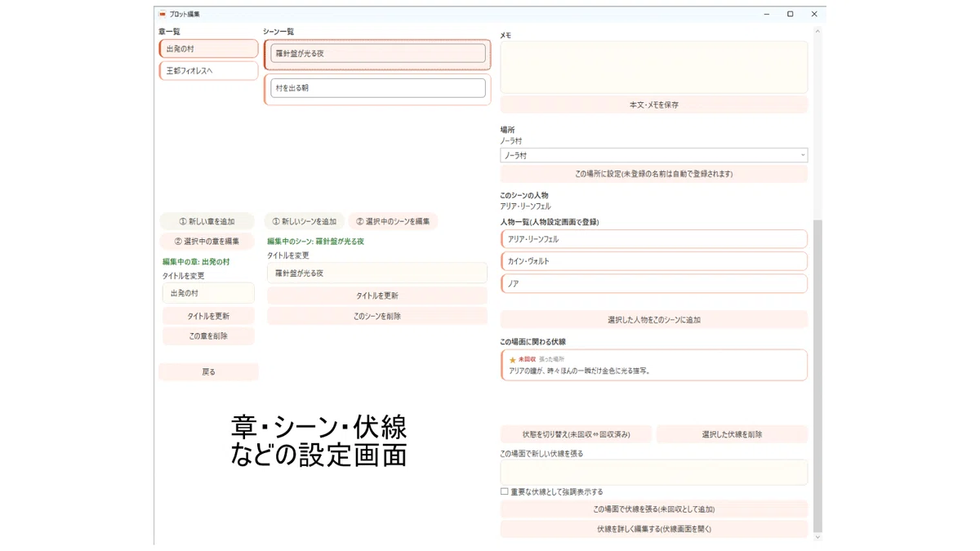Choose character ノア from the list

(x=654, y=283)
